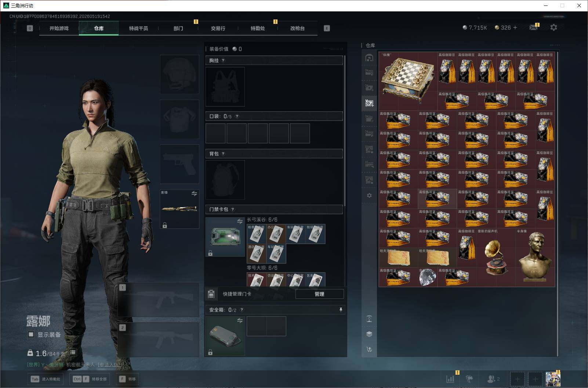588x388 pixels.
Task: Select the empty chest rig slot
Action: (x=225, y=87)
